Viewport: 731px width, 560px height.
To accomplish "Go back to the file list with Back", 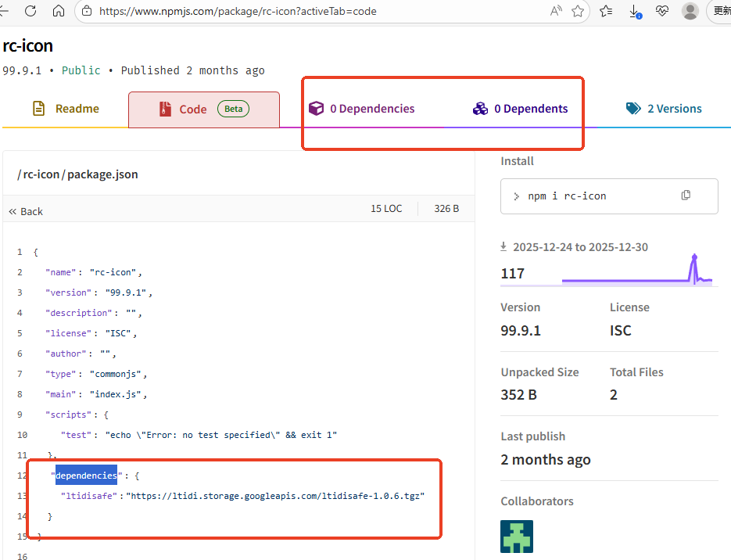I will pos(26,212).
